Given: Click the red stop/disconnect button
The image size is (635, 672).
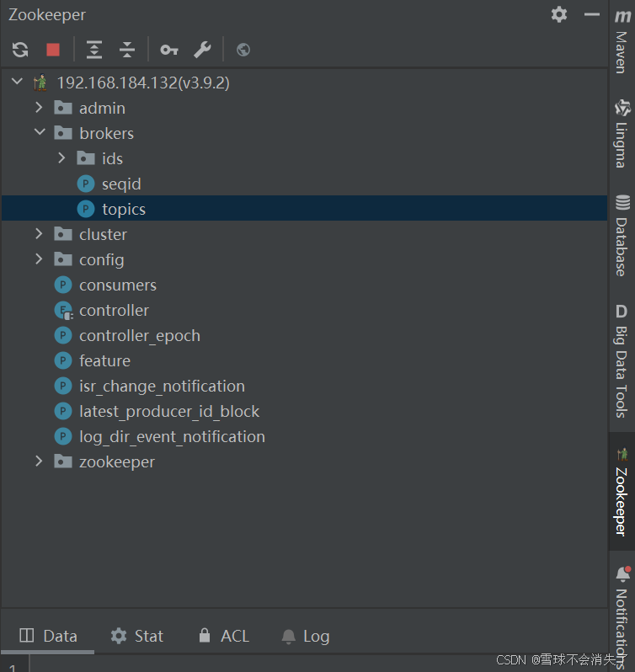Looking at the screenshot, I should tap(53, 50).
